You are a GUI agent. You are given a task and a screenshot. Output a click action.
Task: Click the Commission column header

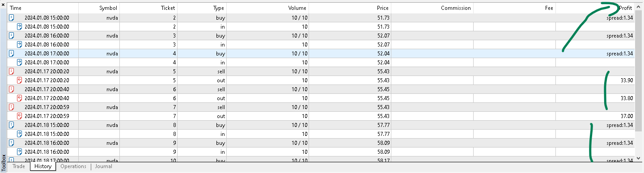click(432, 8)
